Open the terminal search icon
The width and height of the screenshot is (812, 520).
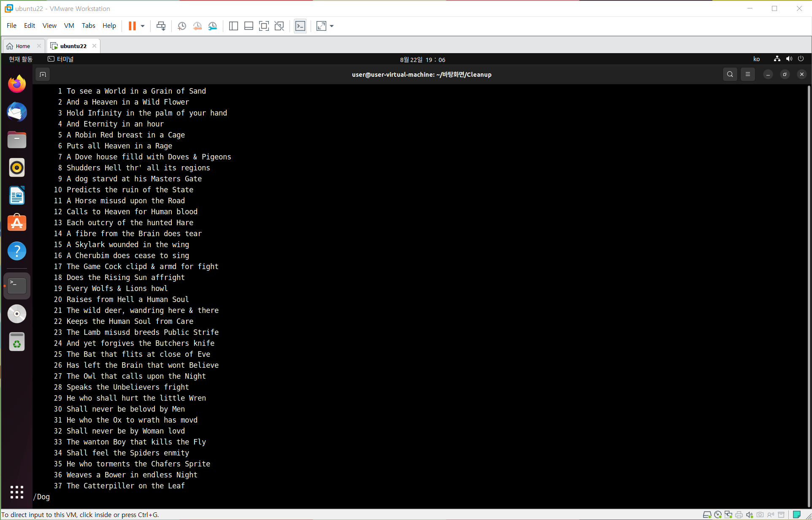730,75
